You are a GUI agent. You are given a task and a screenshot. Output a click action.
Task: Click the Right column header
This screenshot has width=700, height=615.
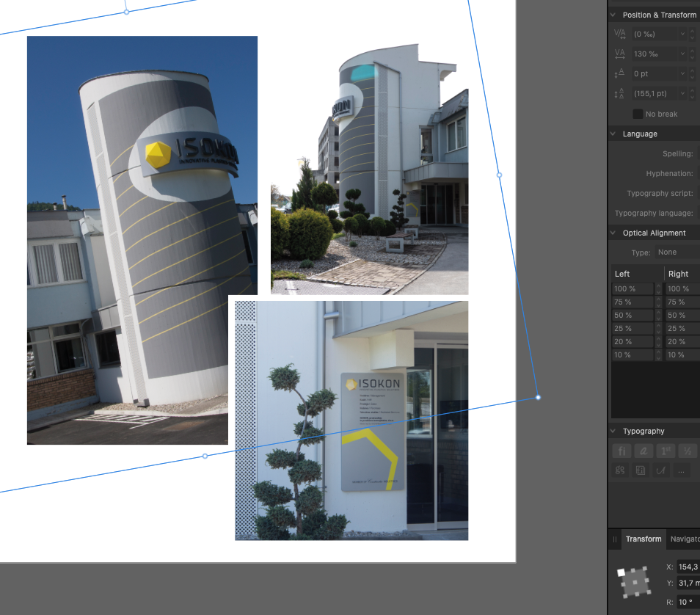(x=682, y=274)
